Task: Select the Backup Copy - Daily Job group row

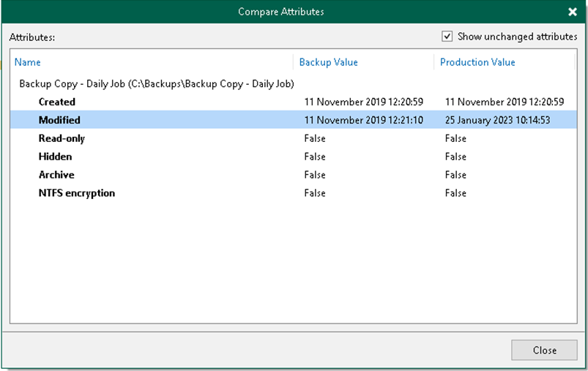Action: click(x=156, y=83)
